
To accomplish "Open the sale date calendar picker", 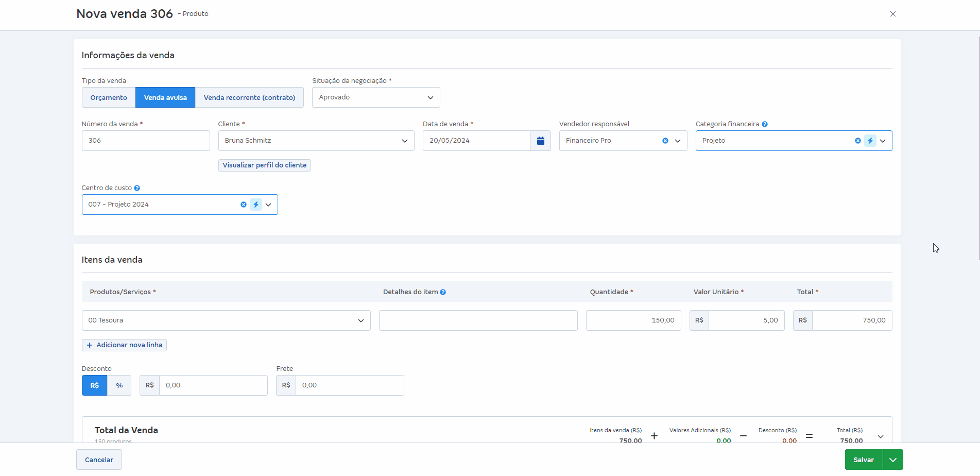I will pyautogui.click(x=540, y=141).
